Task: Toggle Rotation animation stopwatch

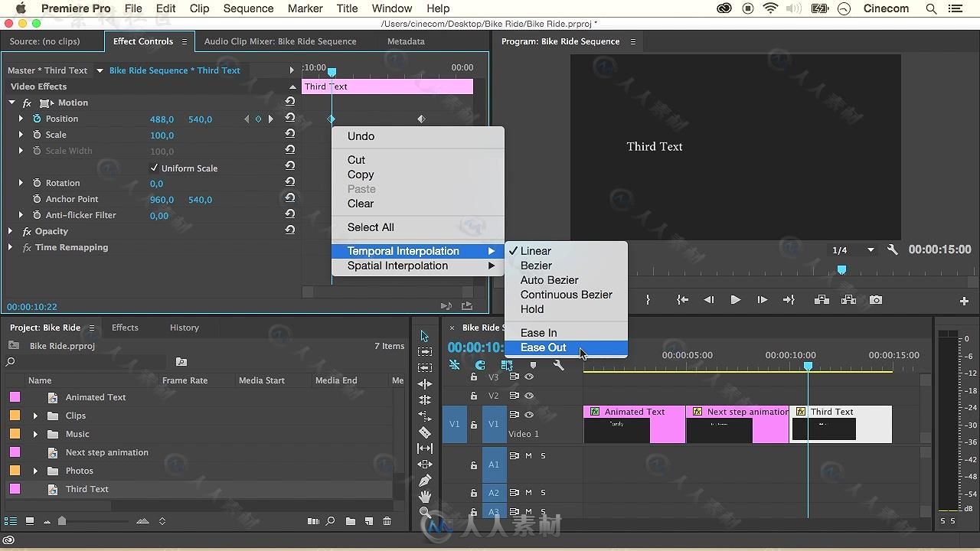Action: pos(37,183)
